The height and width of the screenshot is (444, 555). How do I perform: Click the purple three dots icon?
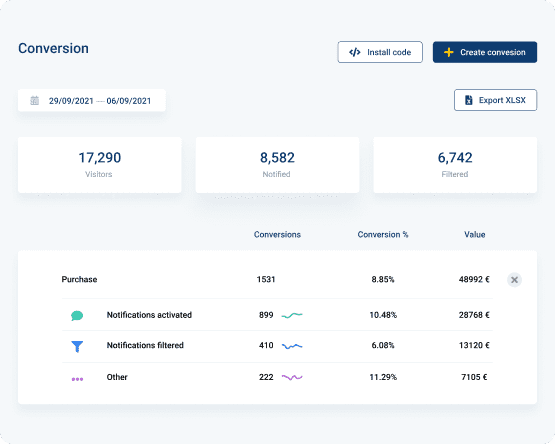(77, 379)
